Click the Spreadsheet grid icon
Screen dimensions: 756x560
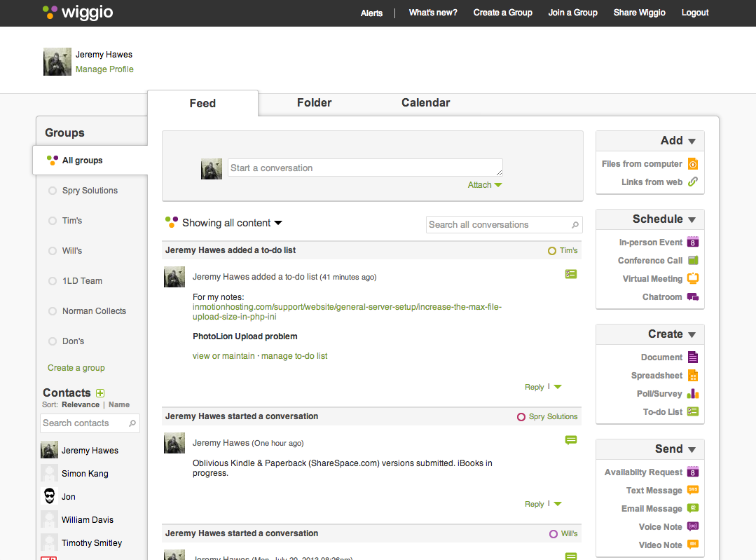693,375
